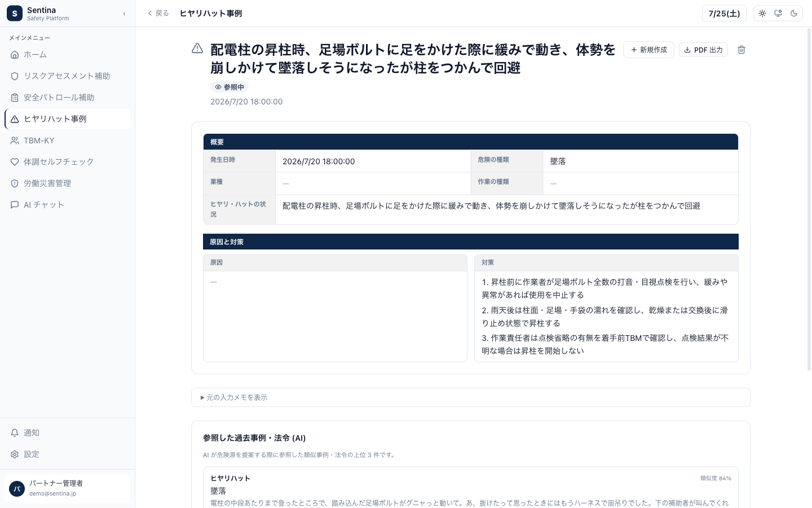Click the chat bubble icon beside AI チャット

(x=15, y=205)
